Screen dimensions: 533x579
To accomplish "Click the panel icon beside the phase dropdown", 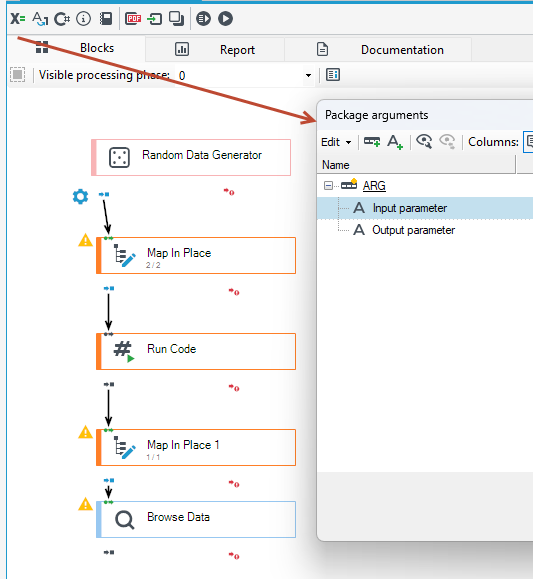I will 333,75.
